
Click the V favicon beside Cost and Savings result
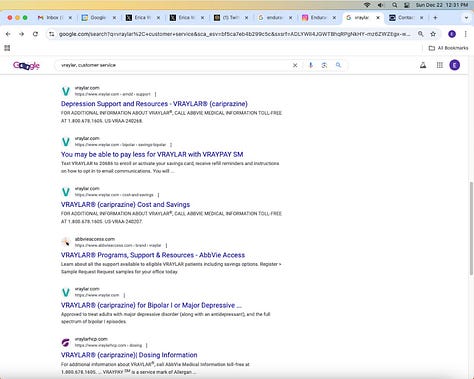pyautogui.click(x=66, y=192)
